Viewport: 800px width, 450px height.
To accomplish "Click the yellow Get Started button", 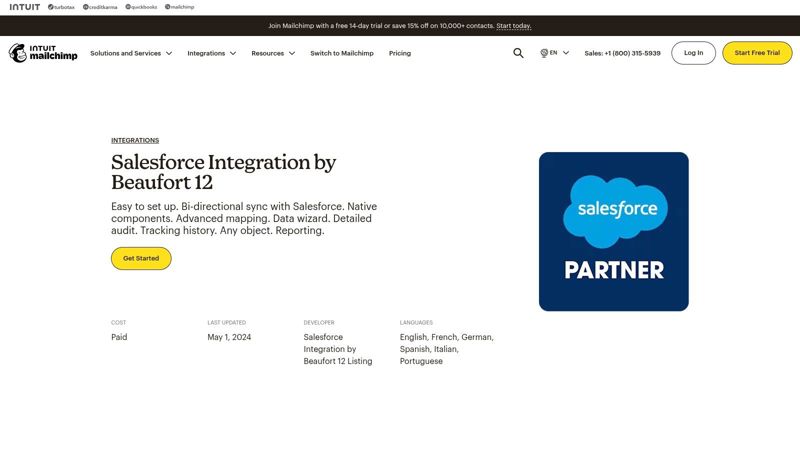I will [x=141, y=258].
